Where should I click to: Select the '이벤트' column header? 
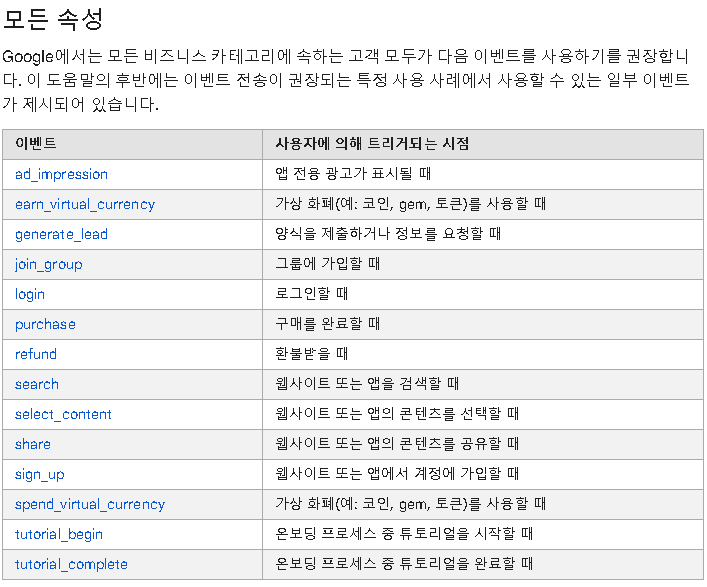[x=36, y=143]
